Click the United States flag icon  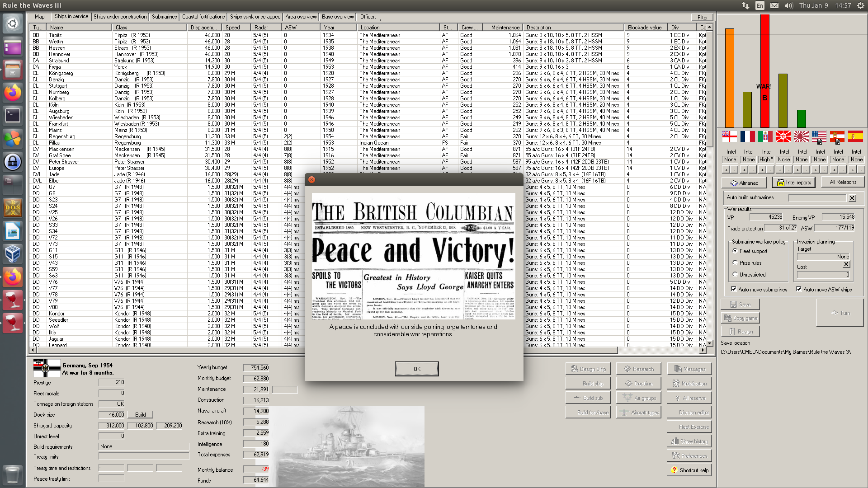pos(819,136)
